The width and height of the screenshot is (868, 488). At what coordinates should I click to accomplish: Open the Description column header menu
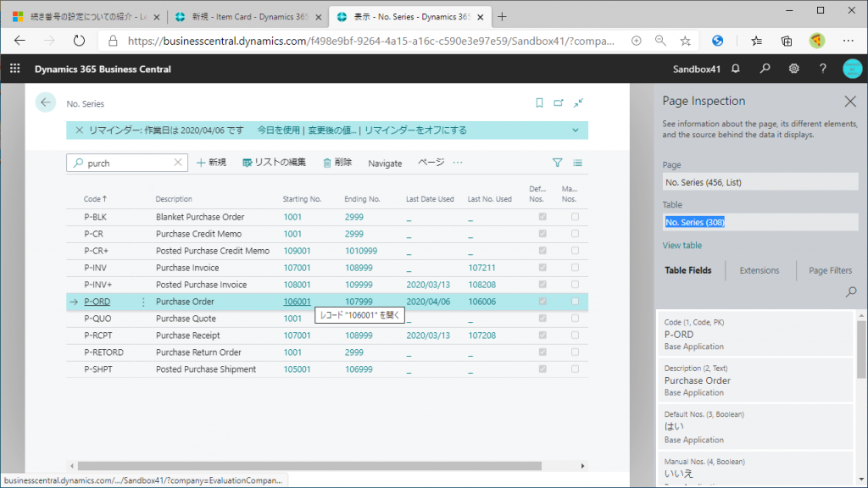[x=174, y=199]
